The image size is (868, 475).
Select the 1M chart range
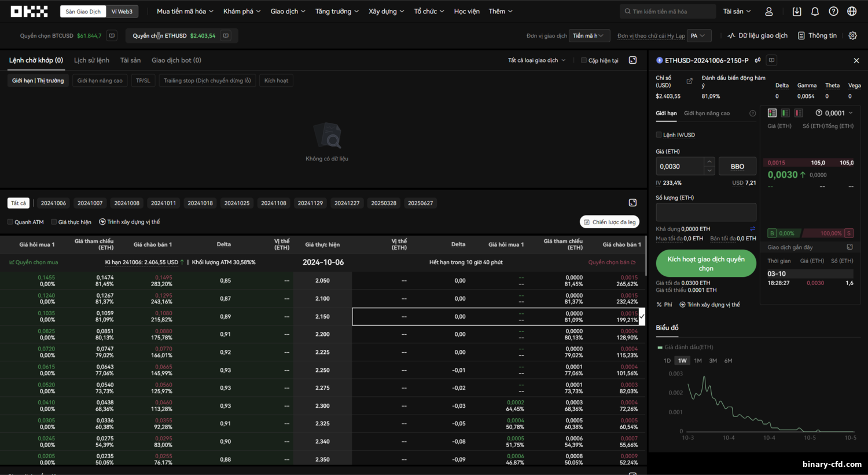[x=698, y=361]
